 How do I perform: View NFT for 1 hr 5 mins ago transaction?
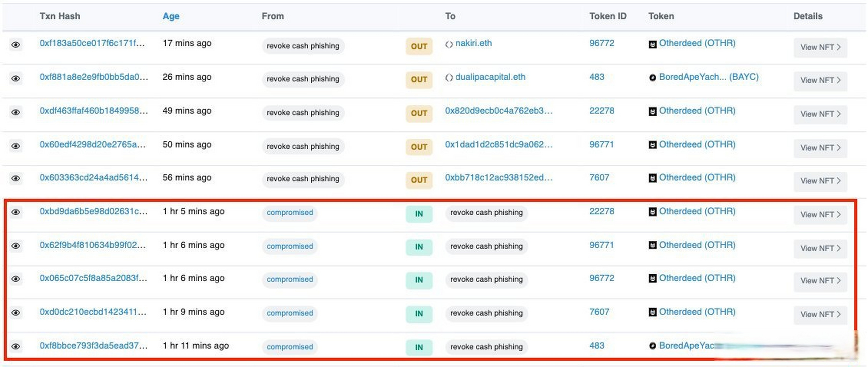tap(820, 215)
